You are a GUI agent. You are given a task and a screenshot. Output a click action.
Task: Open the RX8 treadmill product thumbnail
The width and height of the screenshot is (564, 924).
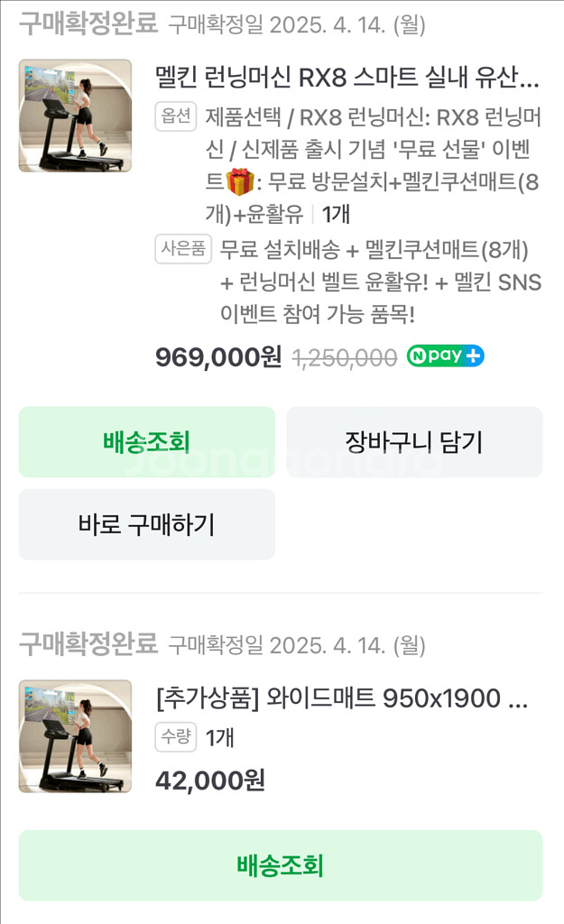(75, 115)
